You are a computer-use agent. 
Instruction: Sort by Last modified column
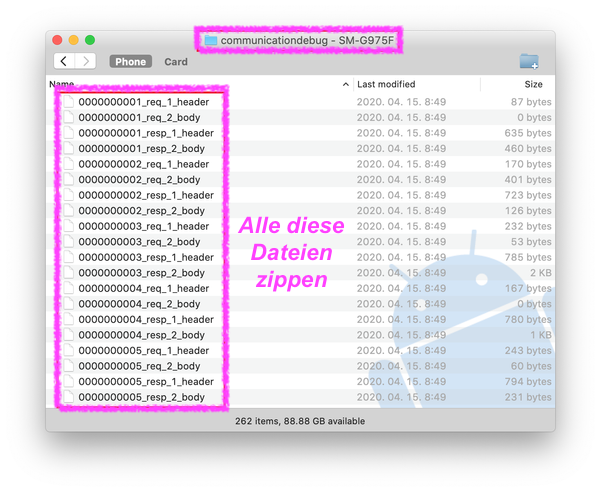pos(386,84)
